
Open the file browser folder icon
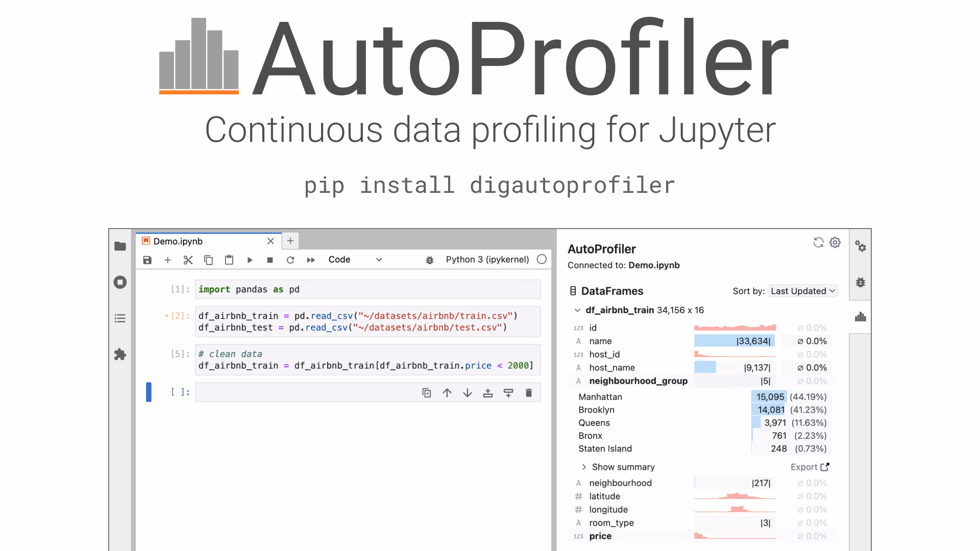click(x=120, y=246)
